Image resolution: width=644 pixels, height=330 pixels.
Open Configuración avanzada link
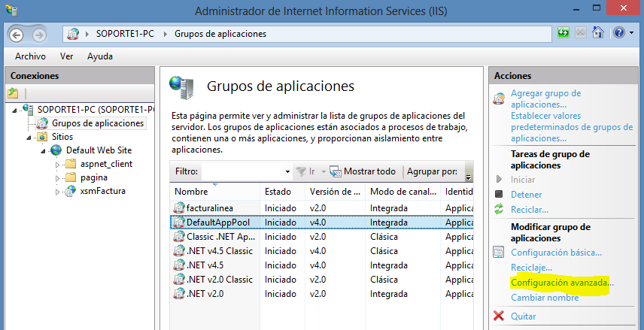click(x=562, y=283)
